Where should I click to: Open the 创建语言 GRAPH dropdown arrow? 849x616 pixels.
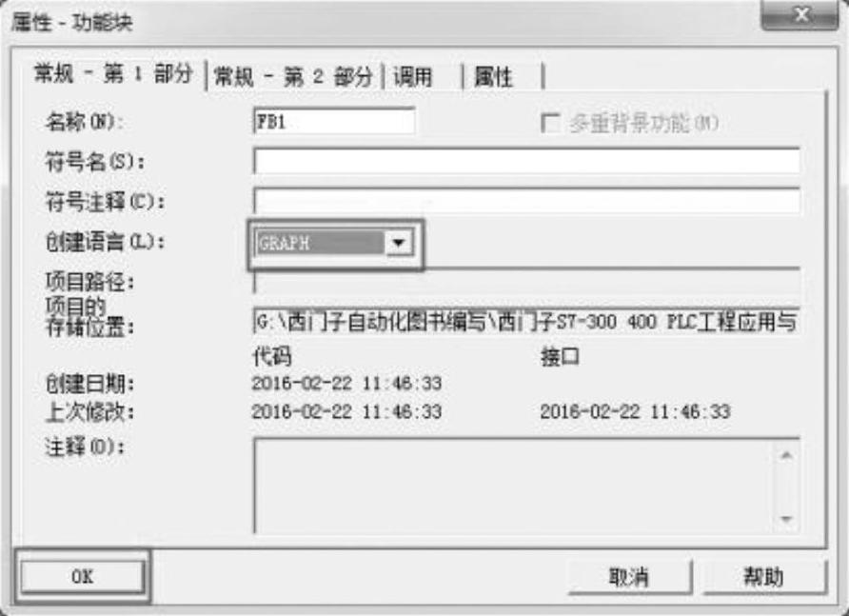tap(399, 243)
